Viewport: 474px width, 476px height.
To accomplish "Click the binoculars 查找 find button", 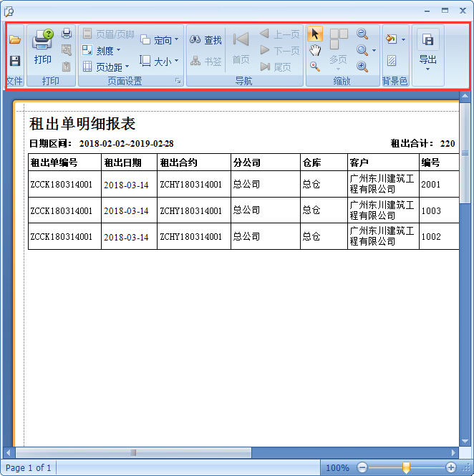I will [x=206, y=40].
